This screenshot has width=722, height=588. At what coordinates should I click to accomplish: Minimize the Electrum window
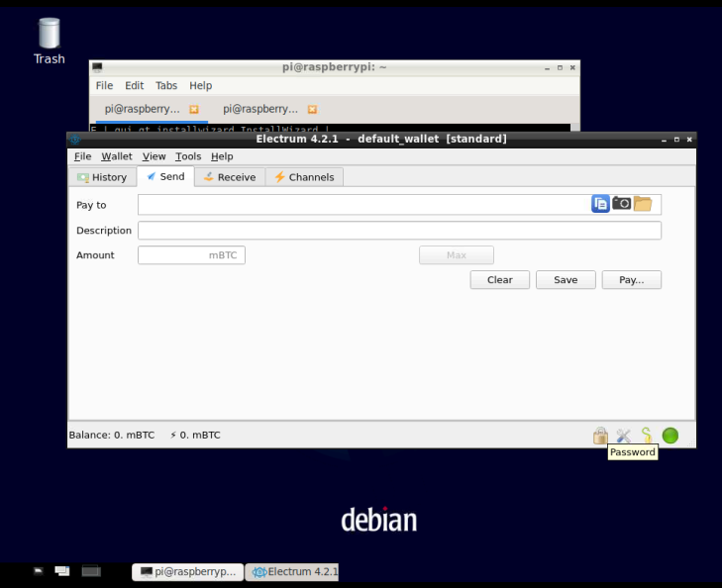[x=664, y=140]
